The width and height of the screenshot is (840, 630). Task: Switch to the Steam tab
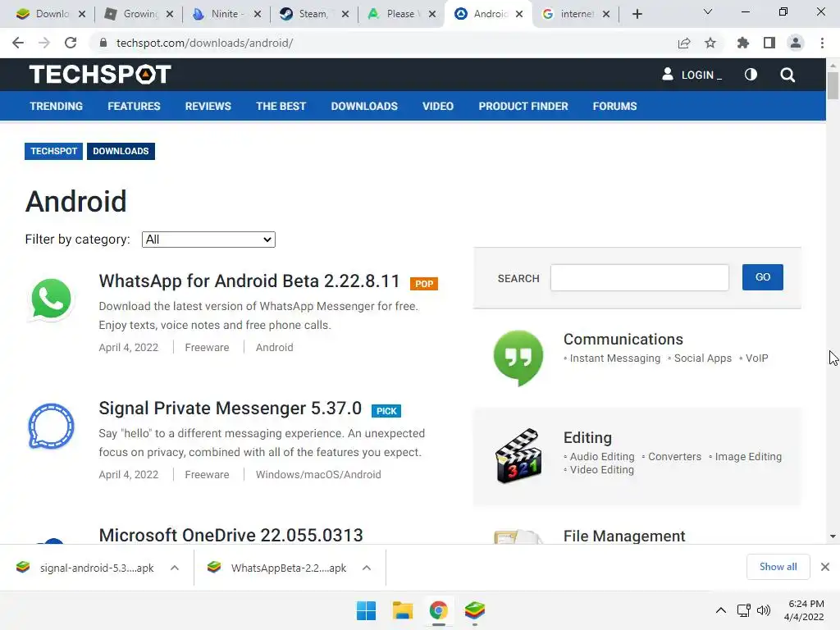313,14
